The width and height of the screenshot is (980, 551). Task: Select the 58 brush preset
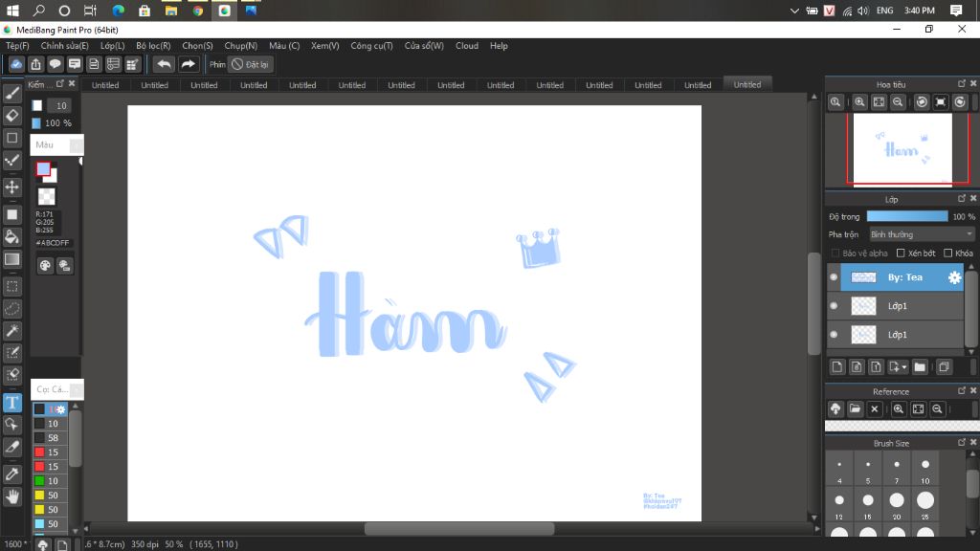click(x=50, y=438)
